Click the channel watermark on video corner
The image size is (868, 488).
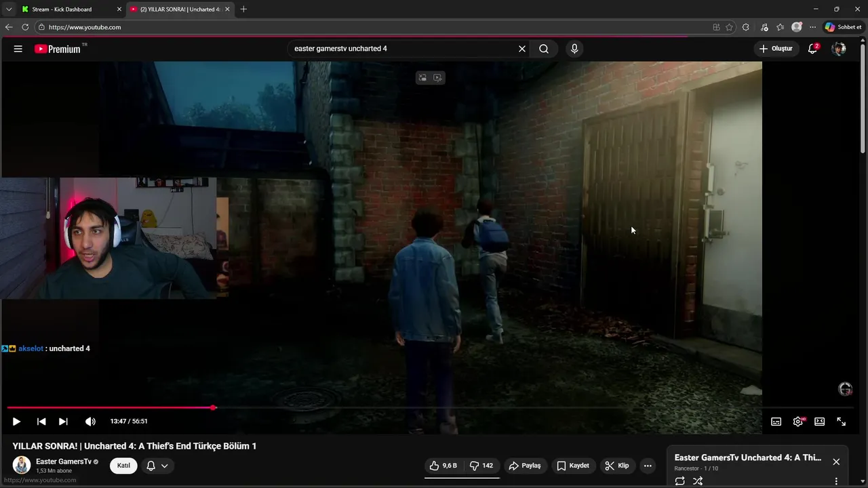(845, 389)
